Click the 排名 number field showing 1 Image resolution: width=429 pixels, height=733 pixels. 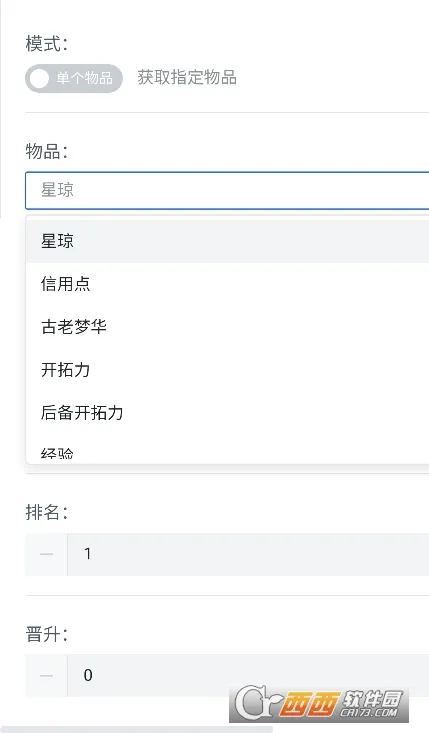[248, 554]
